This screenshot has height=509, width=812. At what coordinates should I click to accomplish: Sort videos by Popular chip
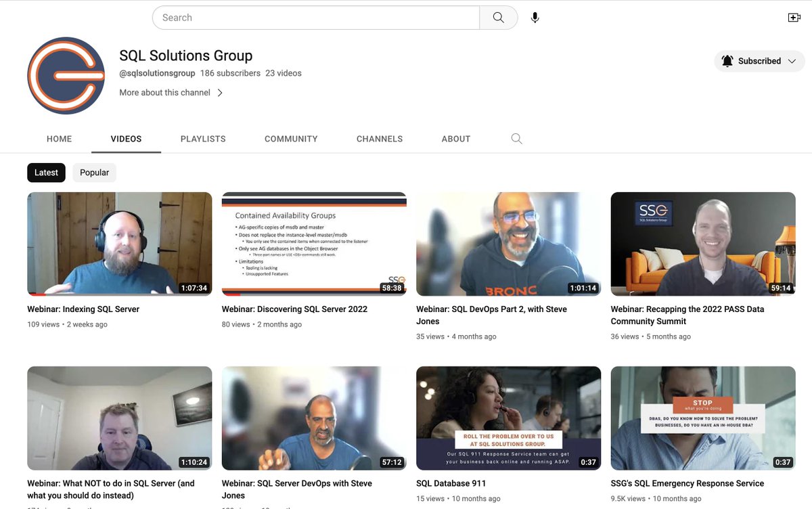tap(95, 173)
